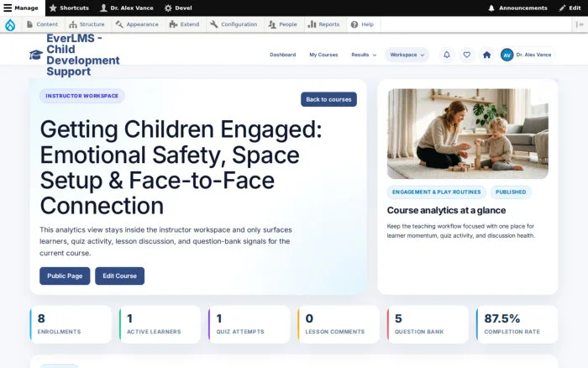Click the Drupal drop logo icon
The height and width of the screenshot is (368, 588).
(10, 24)
